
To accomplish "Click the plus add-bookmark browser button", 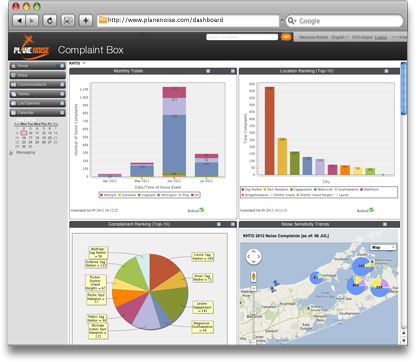I will point(86,21).
